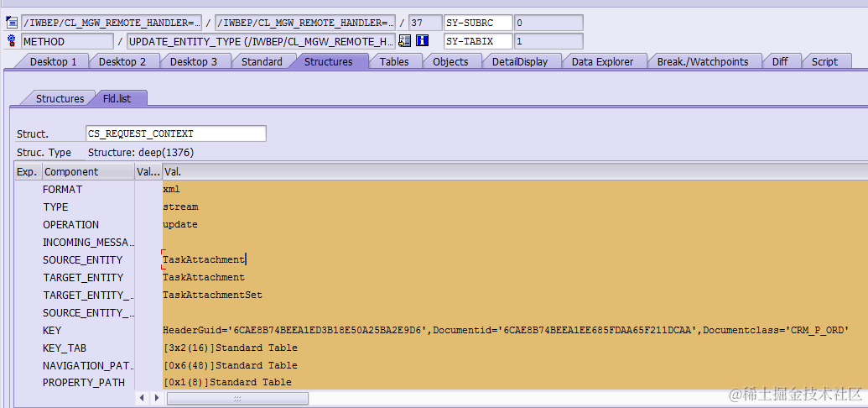This screenshot has width=868, height=408.
Task: Click the SY-TABIX variable field
Action: (x=478, y=41)
